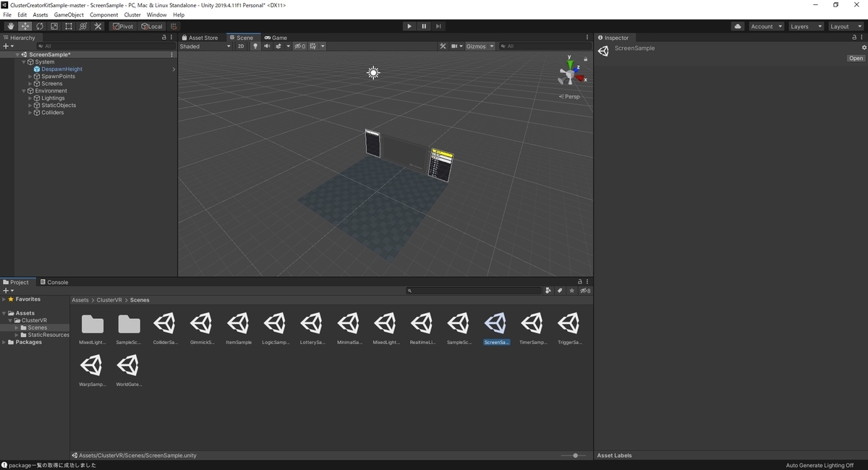Image resolution: width=868 pixels, height=470 pixels.
Task: Lock the Inspector panel
Action: click(x=856, y=38)
